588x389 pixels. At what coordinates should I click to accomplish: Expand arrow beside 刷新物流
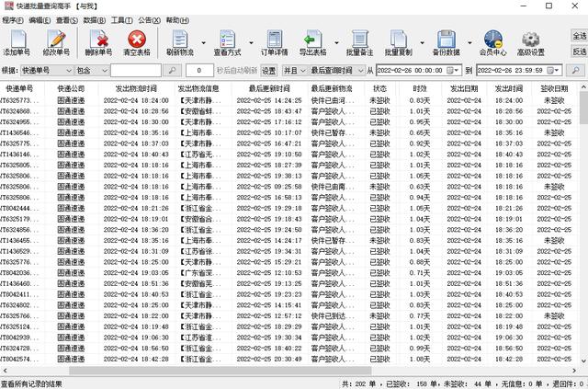pyautogui.click(x=204, y=43)
